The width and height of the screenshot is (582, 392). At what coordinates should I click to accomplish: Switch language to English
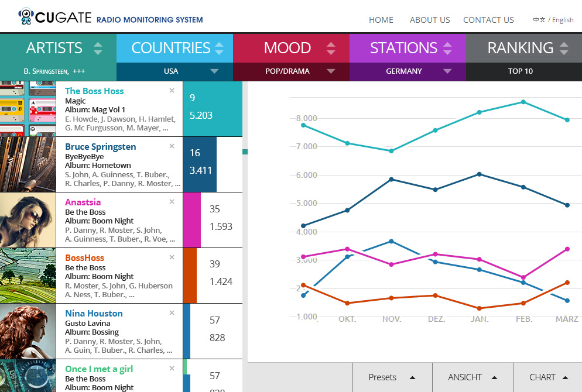tap(563, 20)
